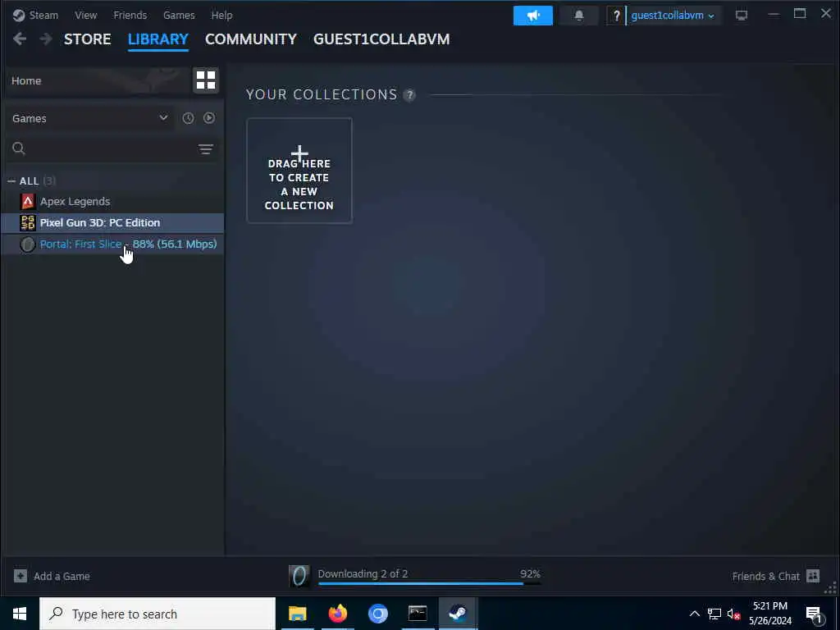Switch to Big Picture mode via the monitor icon

click(742, 16)
